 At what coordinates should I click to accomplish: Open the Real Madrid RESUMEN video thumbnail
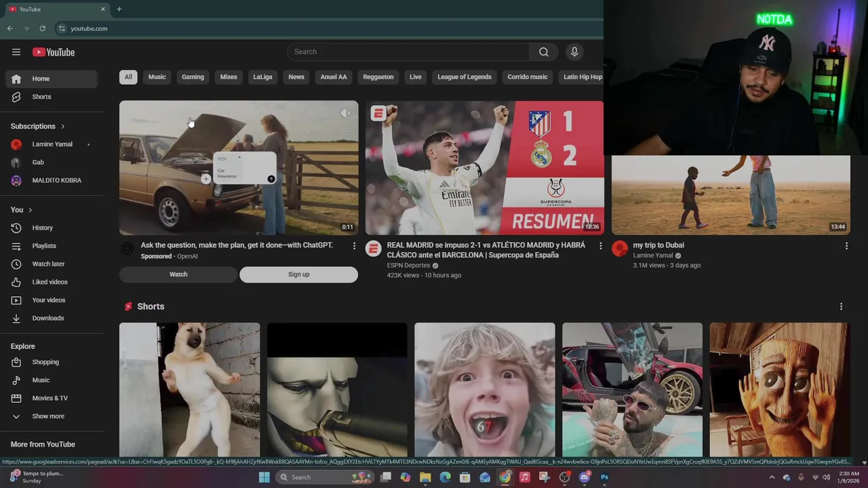click(x=484, y=167)
